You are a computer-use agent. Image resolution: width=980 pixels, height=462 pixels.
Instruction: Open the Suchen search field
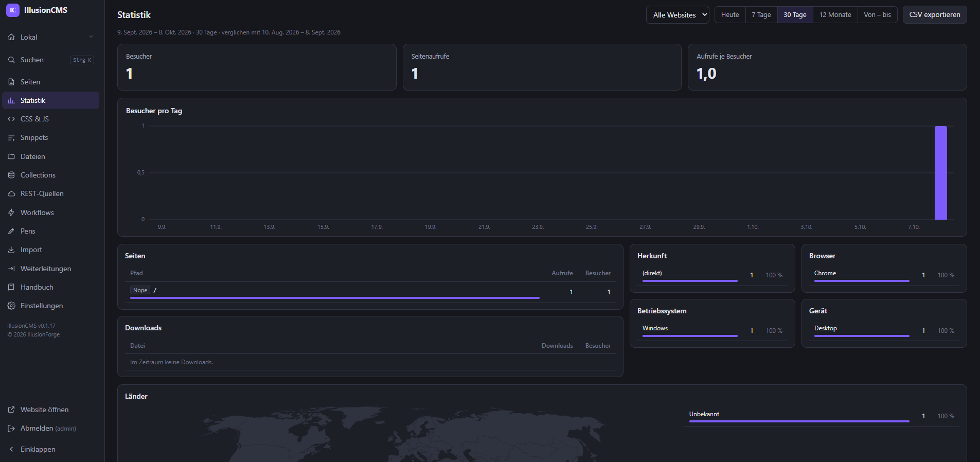tap(50, 60)
